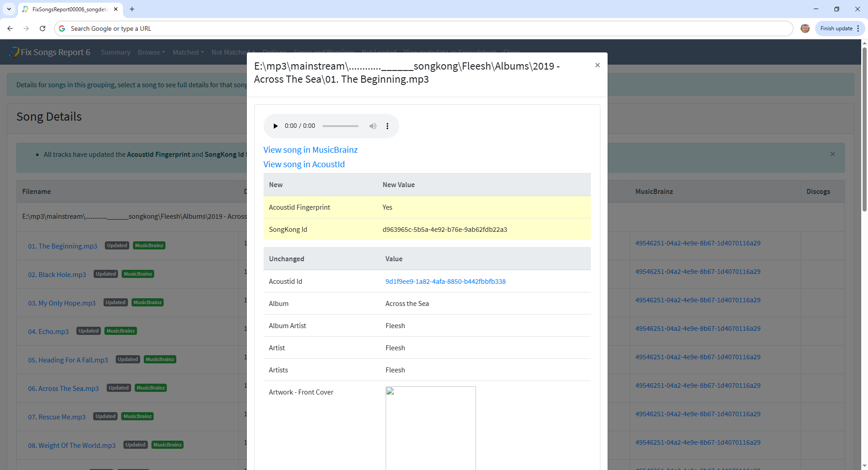
Task: Reload the page in browser
Action: coord(42,28)
